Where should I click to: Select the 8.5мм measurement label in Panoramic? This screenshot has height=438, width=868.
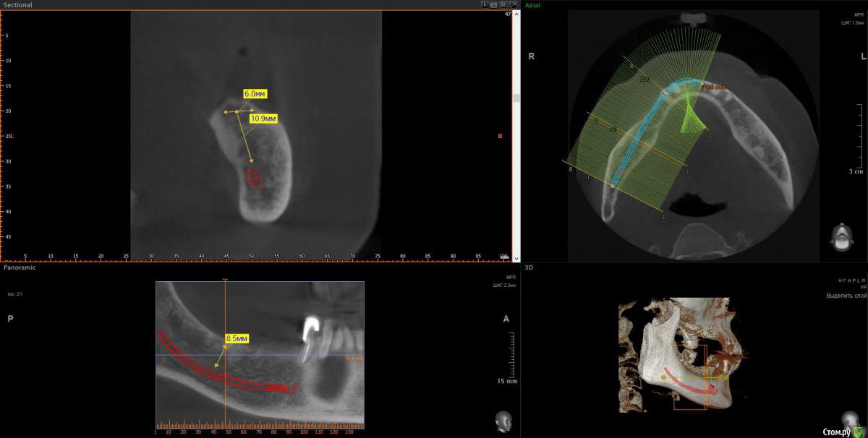(237, 338)
